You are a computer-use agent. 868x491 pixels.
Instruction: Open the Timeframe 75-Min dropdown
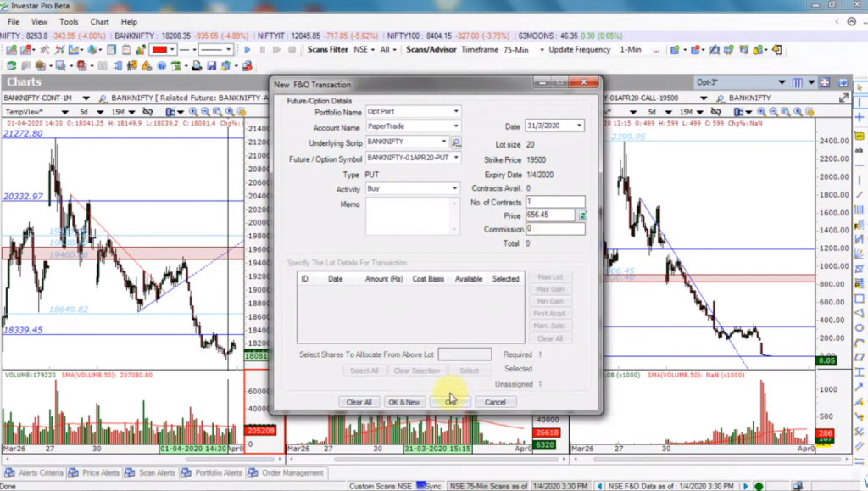pyautogui.click(x=542, y=50)
